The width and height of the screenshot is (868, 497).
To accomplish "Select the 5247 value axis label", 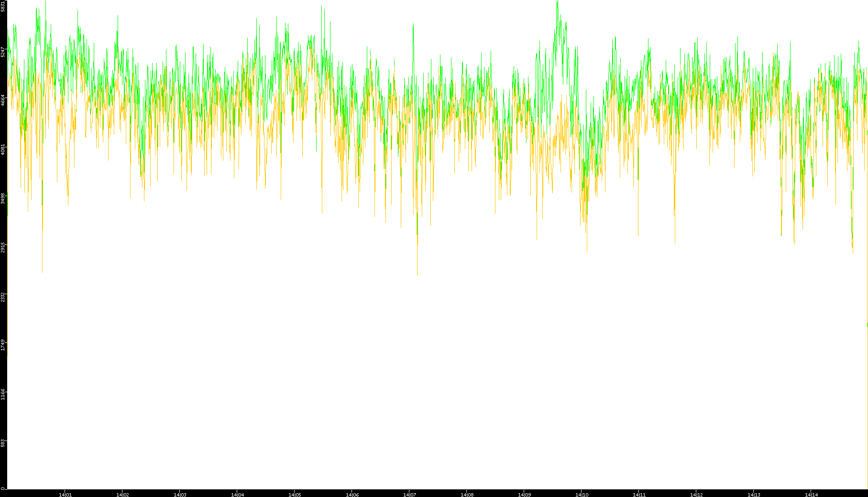I will (x=3, y=51).
